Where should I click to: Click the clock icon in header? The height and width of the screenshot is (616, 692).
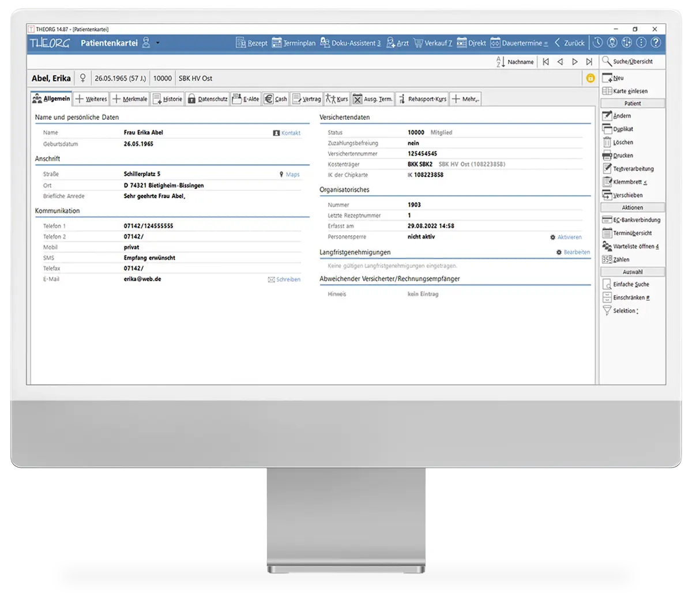597,43
